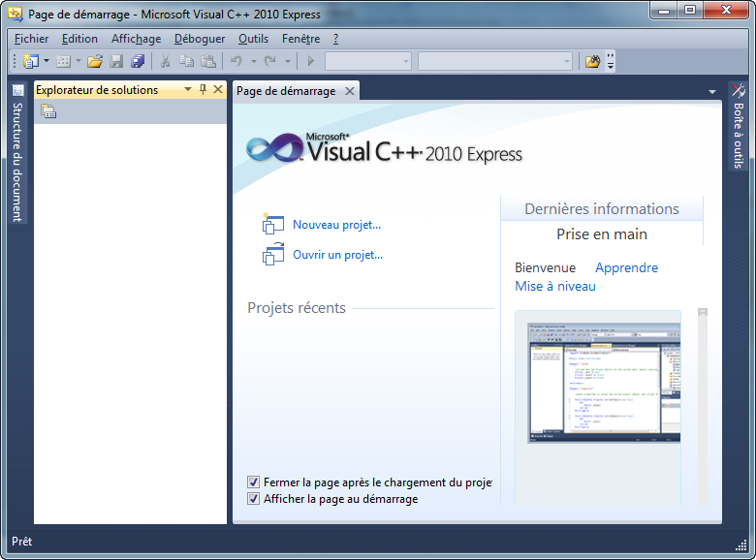Open the solution platform combo box

click(x=495, y=61)
